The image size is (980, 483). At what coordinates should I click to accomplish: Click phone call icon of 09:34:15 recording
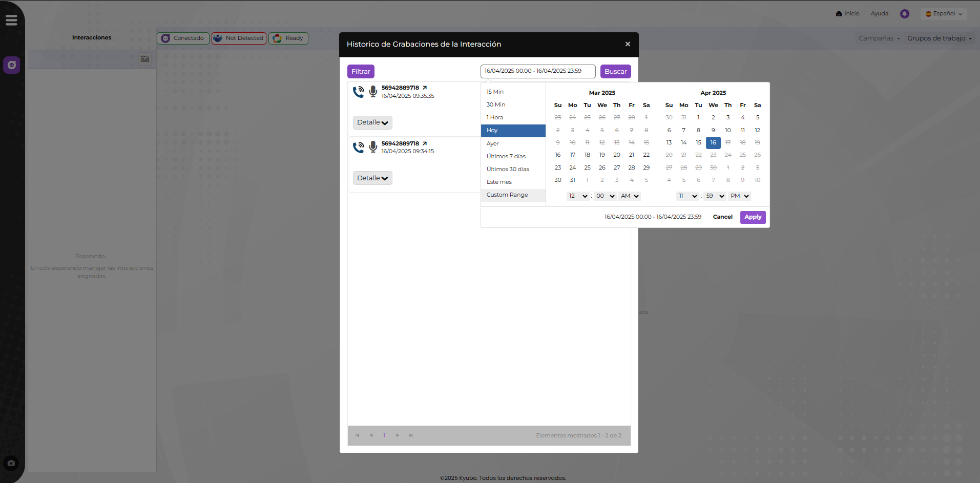(359, 148)
